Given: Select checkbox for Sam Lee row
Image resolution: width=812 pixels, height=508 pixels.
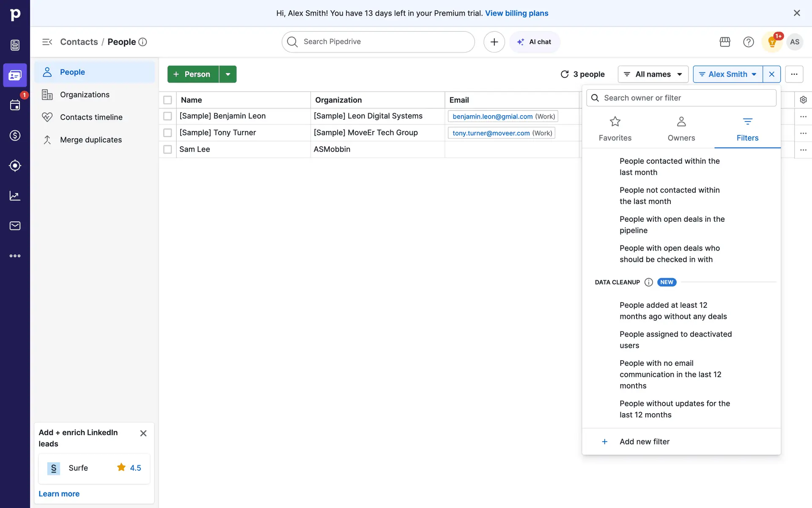Looking at the screenshot, I should point(167,149).
